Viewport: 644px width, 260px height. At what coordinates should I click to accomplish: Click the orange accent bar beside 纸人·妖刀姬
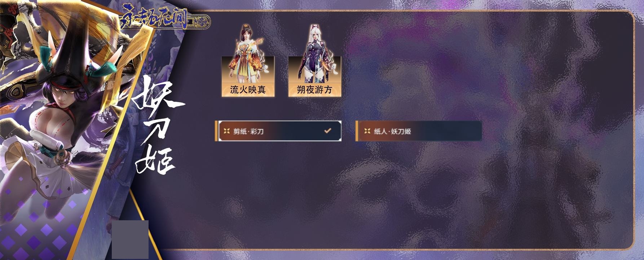tap(357, 131)
